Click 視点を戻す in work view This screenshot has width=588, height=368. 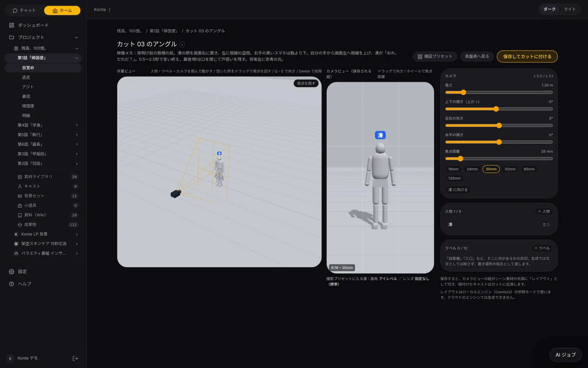pyautogui.click(x=306, y=83)
